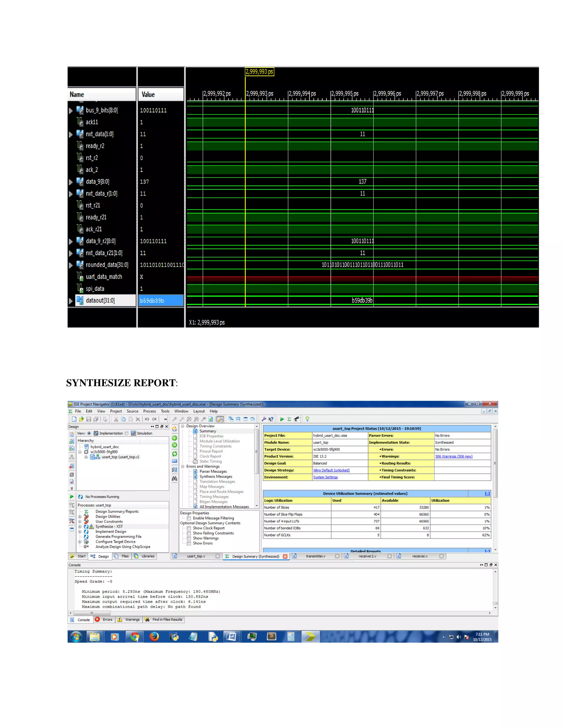Collapse the Errors and Warnings tree

click(x=183, y=466)
